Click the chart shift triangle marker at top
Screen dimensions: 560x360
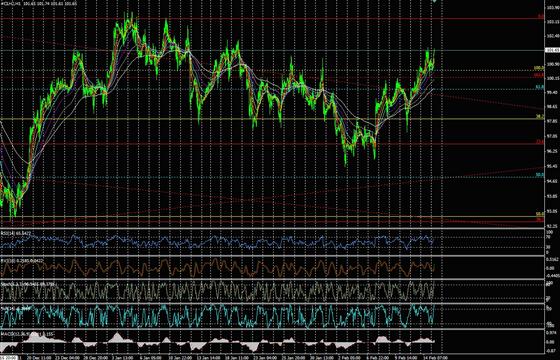click(x=434, y=1)
